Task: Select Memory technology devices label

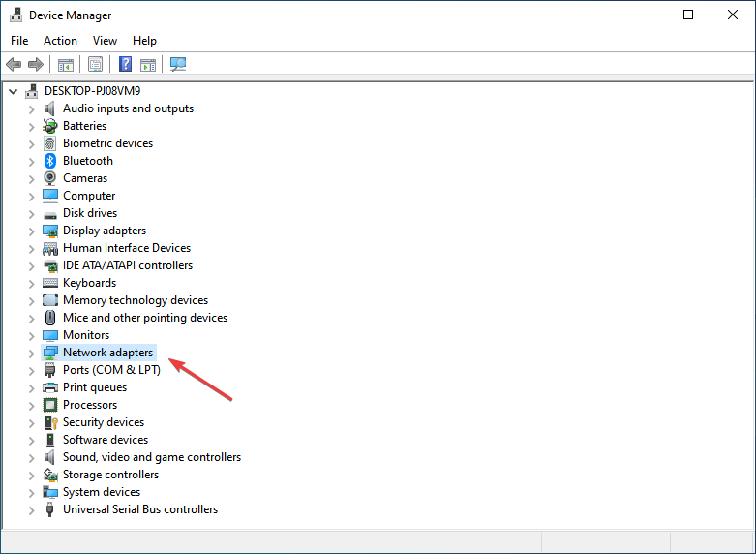Action: pyautogui.click(x=136, y=300)
